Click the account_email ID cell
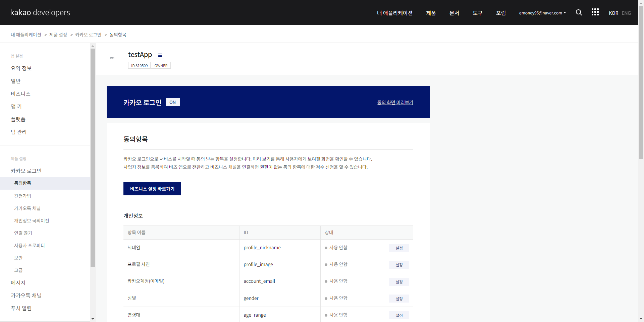The image size is (644, 322). click(280, 281)
